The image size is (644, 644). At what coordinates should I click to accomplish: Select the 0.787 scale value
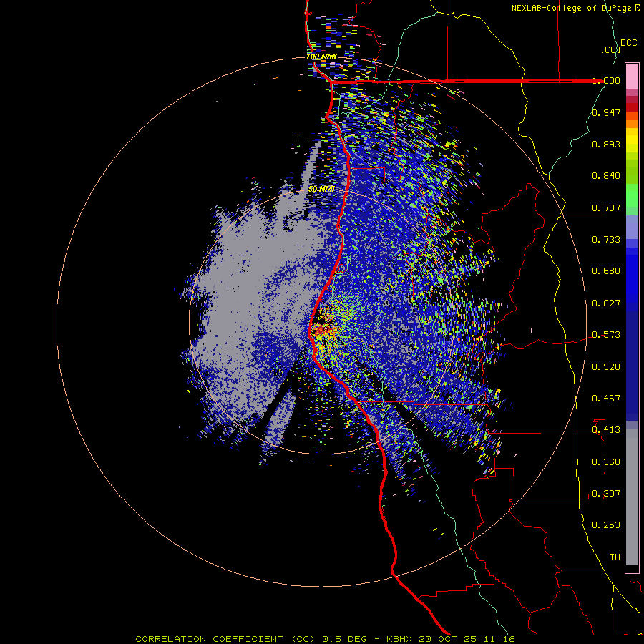(606, 208)
